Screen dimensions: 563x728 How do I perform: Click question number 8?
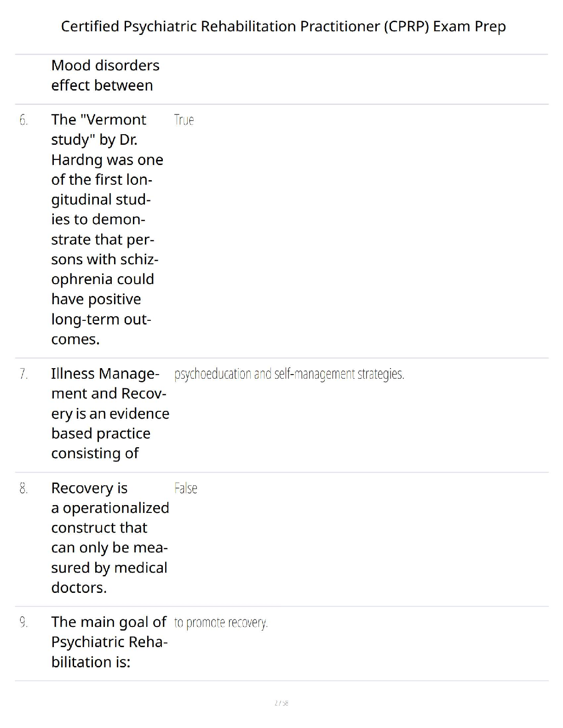(23, 489)
